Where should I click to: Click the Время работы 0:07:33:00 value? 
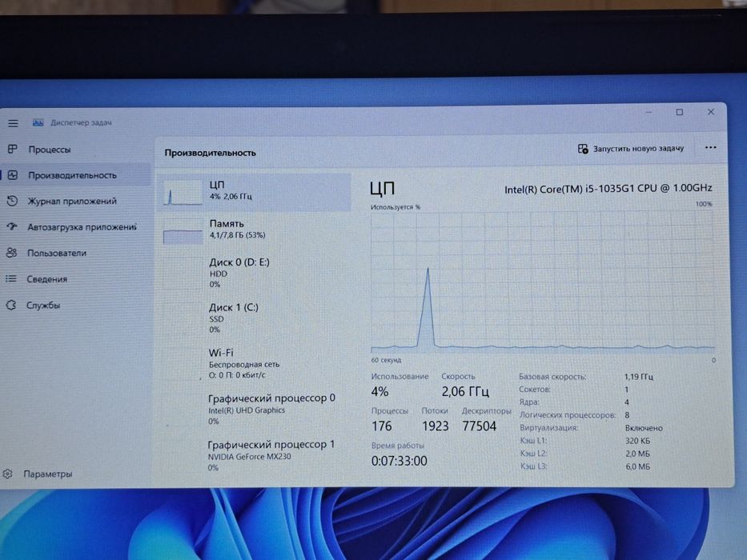pyautogui.click(x=400, y=461)
